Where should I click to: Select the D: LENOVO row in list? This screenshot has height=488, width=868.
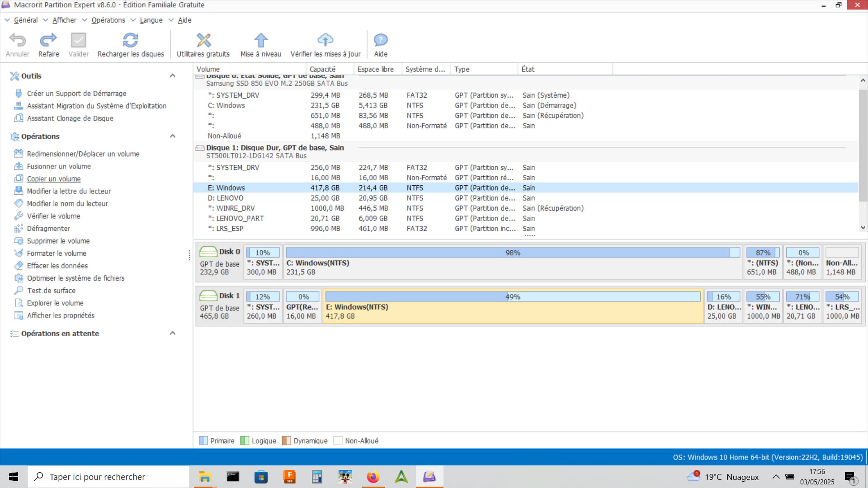pyautogui.click(x=526, y=198)
